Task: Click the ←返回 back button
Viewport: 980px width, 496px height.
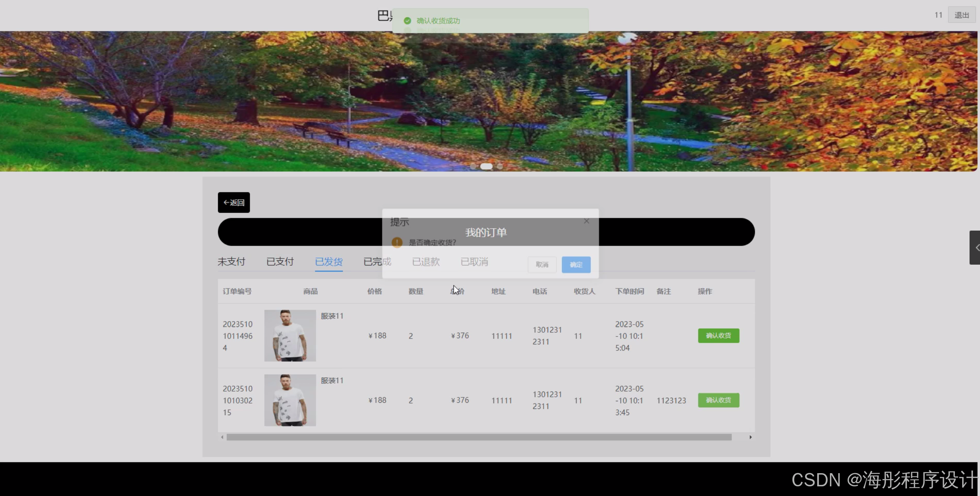Action: (x=234, y=202)
